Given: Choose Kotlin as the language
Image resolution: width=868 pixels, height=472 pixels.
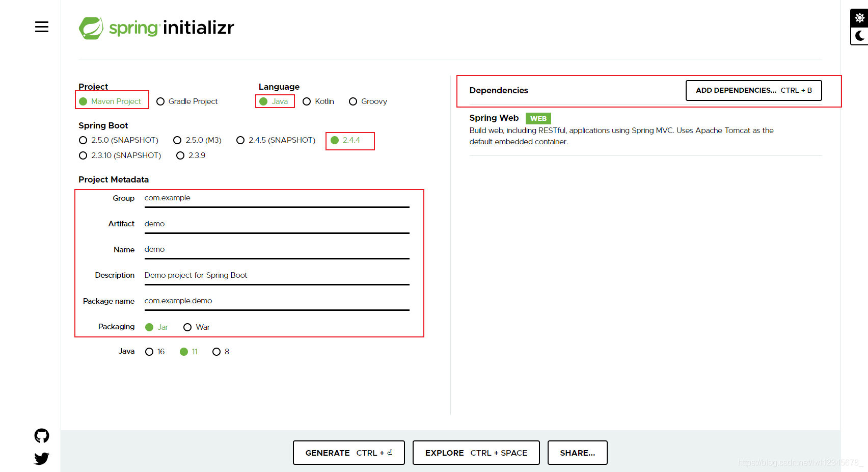Looking at the screenshot, I should (318, 101).
